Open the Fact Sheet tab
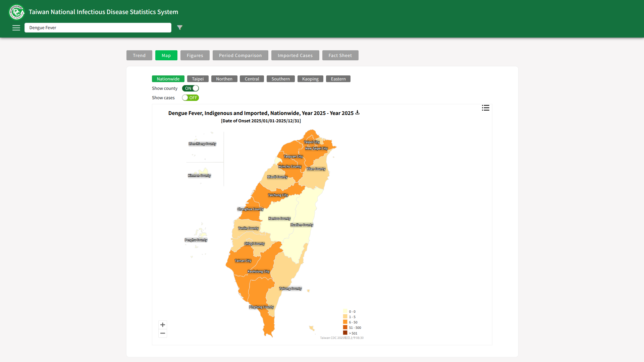 click(x=340, y=56)
